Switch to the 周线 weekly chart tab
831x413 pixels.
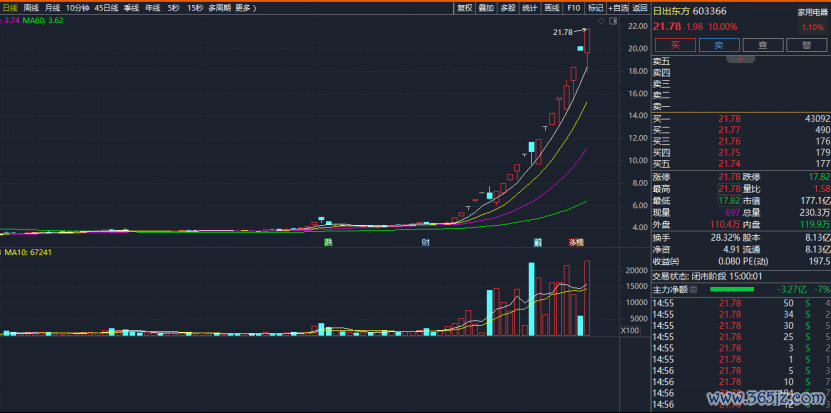point(31,8)
